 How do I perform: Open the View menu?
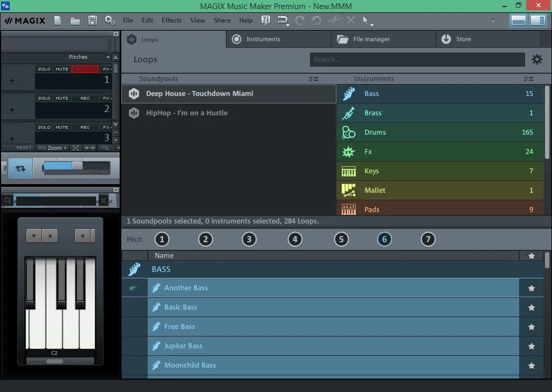pos(197,20)
